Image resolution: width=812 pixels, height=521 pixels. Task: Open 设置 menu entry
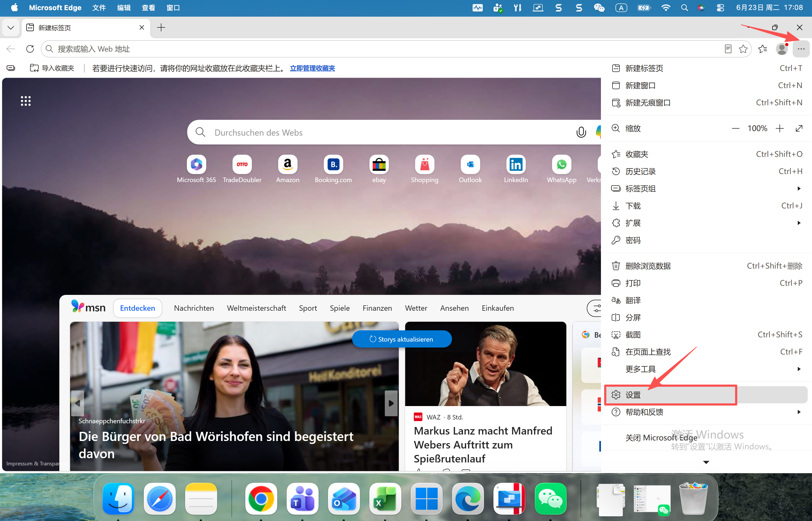pos(706,395)
